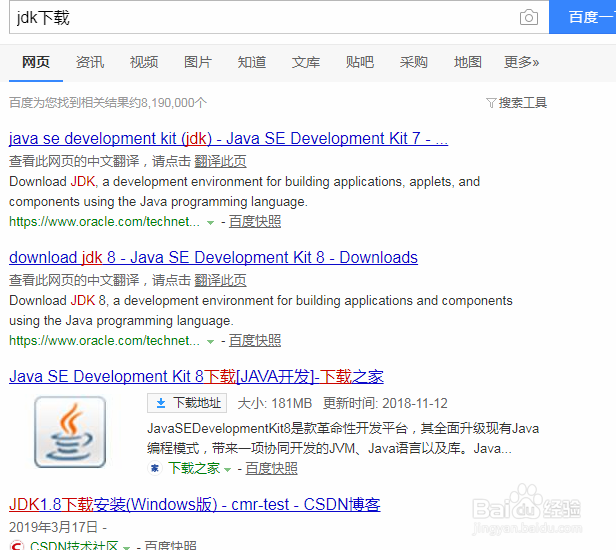
Task: Open the 地图 tab
Action: [468, 62]
